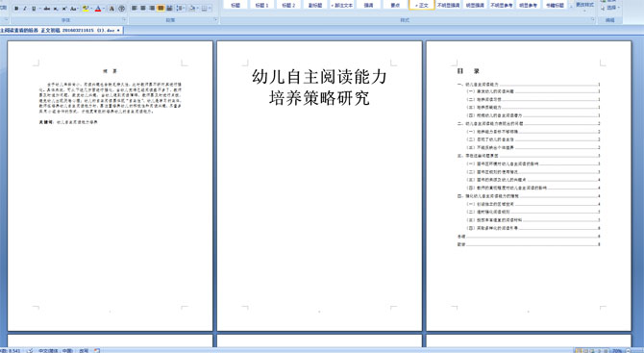Click the macro recording status icon

click(97, 350)
